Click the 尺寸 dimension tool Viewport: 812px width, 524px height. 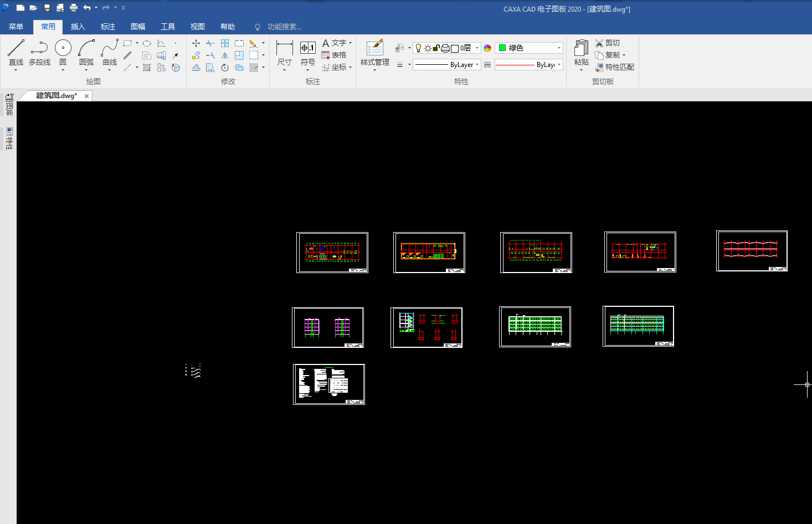pos(285,54)
